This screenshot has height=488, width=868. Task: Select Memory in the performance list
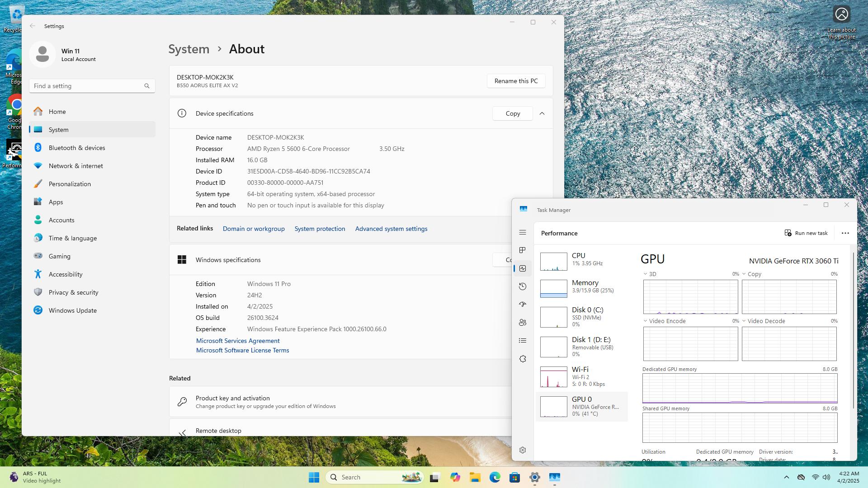582,289
